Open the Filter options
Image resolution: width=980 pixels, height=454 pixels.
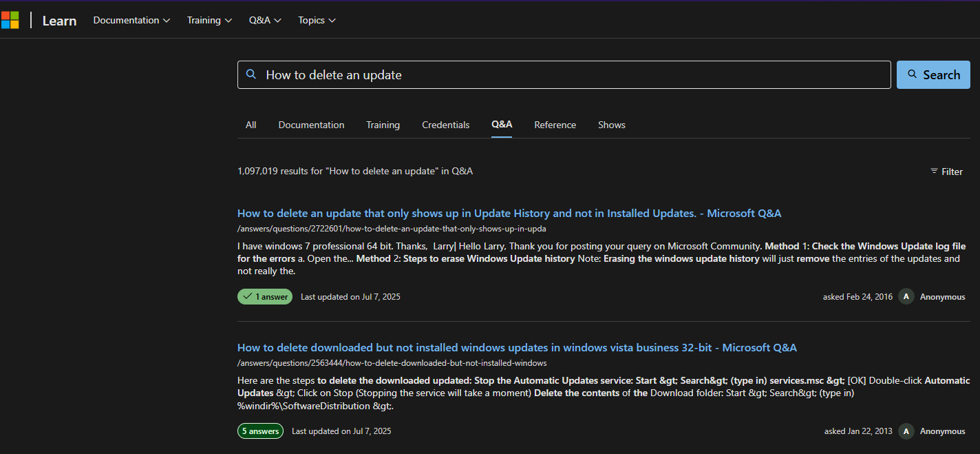[x=946, y=172]
